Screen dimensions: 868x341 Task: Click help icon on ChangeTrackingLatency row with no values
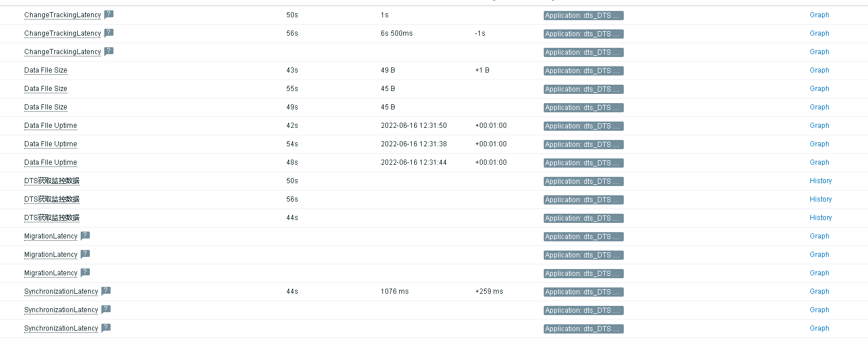point(108,51)
